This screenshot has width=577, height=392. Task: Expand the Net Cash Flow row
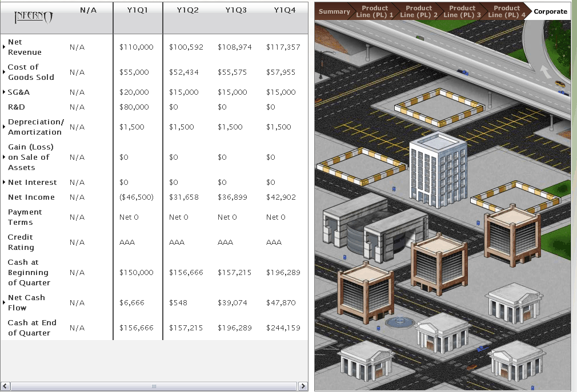[x=3, y=303]
